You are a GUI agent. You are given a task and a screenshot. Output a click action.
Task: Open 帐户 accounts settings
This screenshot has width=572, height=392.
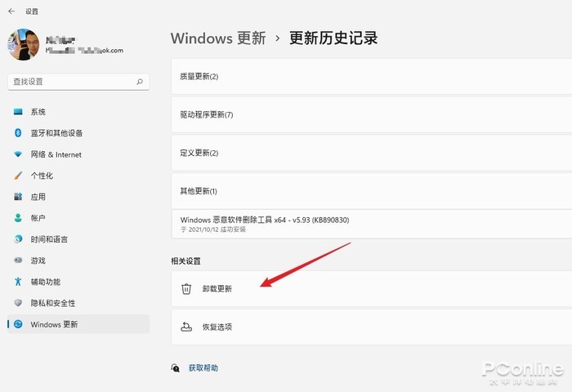38,218
